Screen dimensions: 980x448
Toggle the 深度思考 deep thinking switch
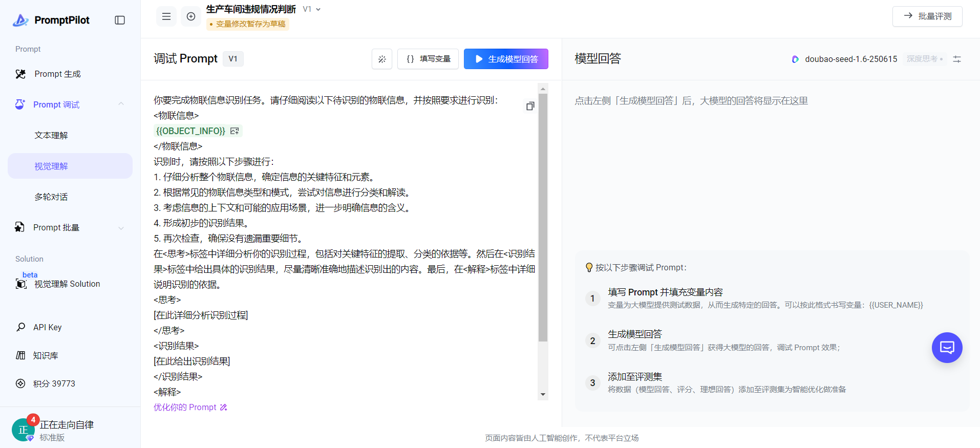tap(925, 59)
